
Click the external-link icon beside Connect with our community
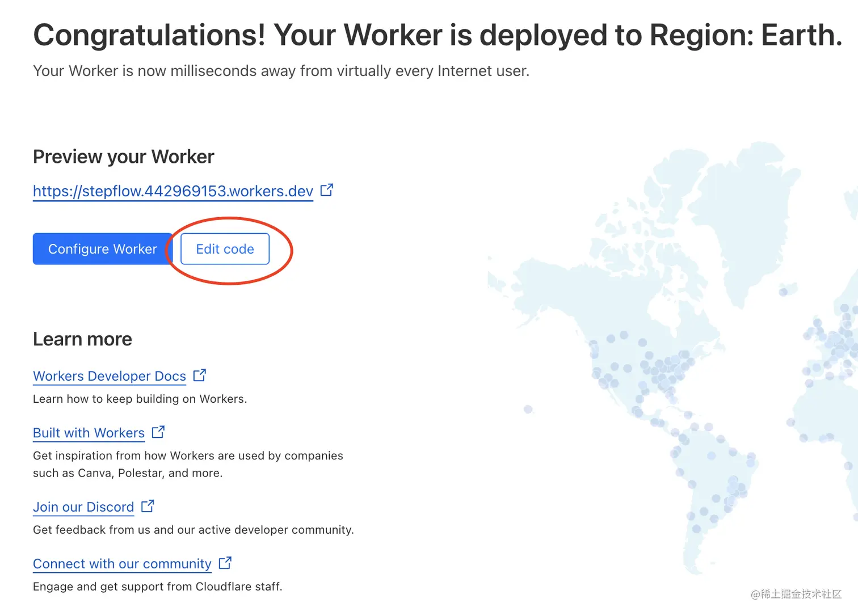point(225,563)
